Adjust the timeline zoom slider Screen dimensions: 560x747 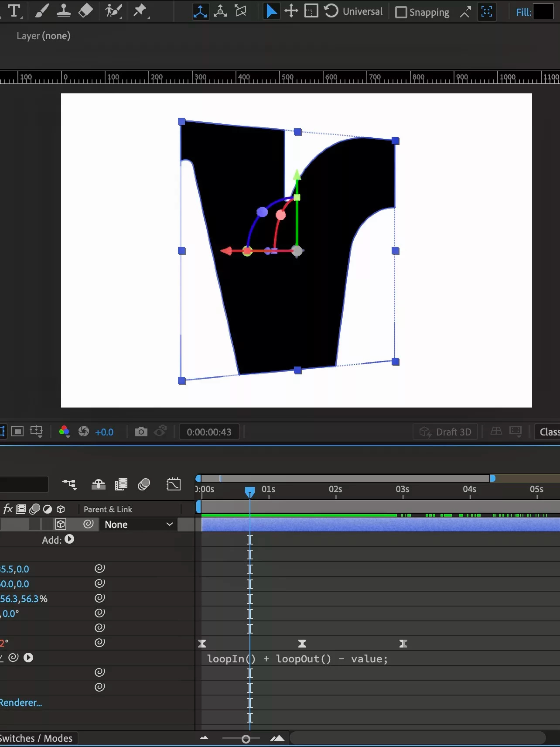pos(246,739)
